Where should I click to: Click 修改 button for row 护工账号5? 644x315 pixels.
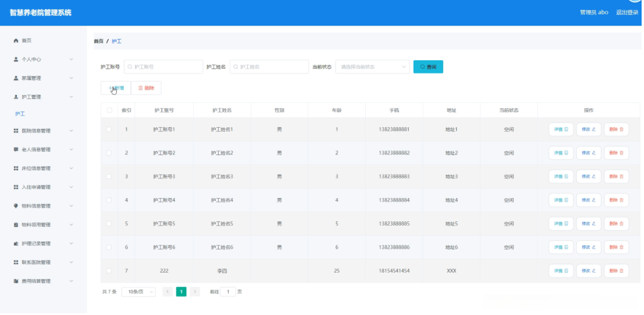[589, 224]
